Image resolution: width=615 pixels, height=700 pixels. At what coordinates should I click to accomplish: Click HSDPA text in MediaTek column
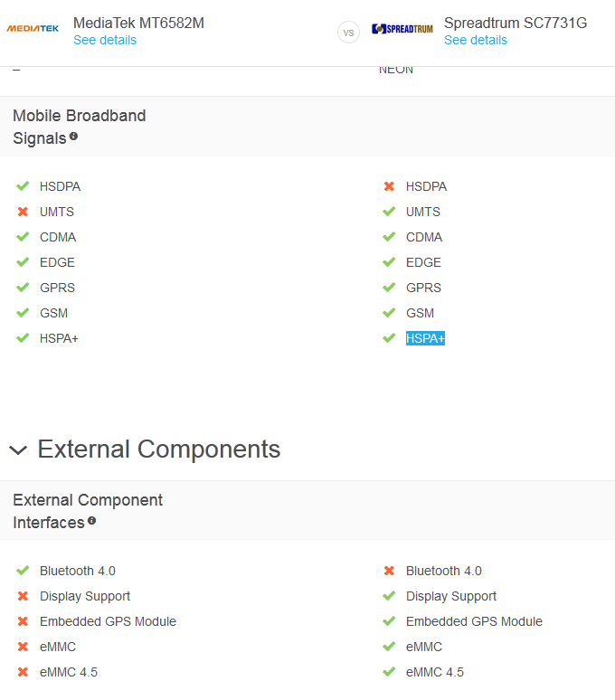point(61,186)
